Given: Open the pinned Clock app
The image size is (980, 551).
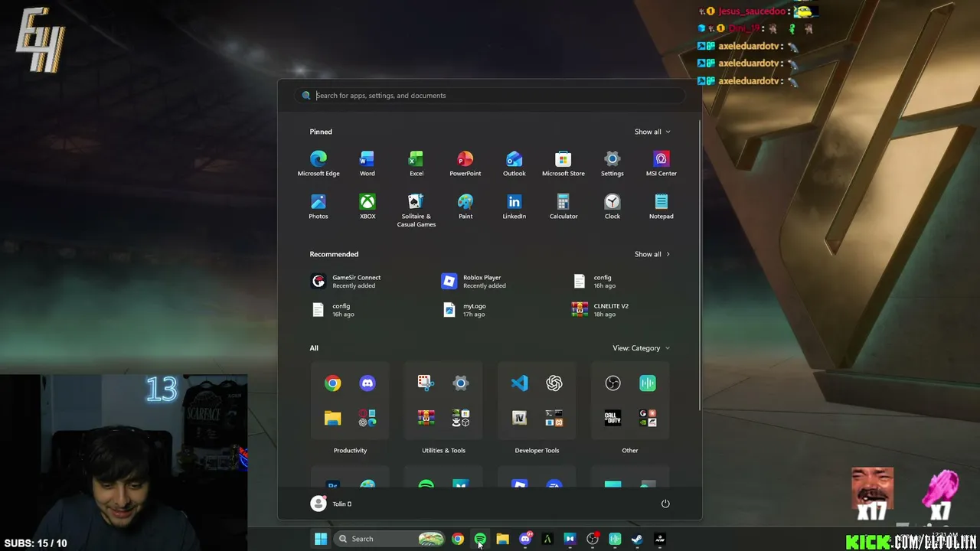Looking at the screenshot, I should tap(612, 207).
